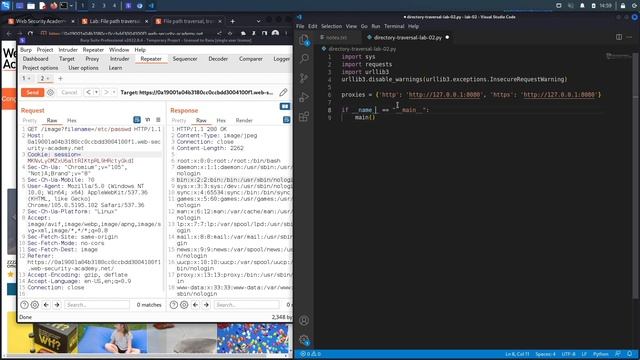640x360 pixels.
Task: Click Request panel search help icon
Action: (24, 305)
